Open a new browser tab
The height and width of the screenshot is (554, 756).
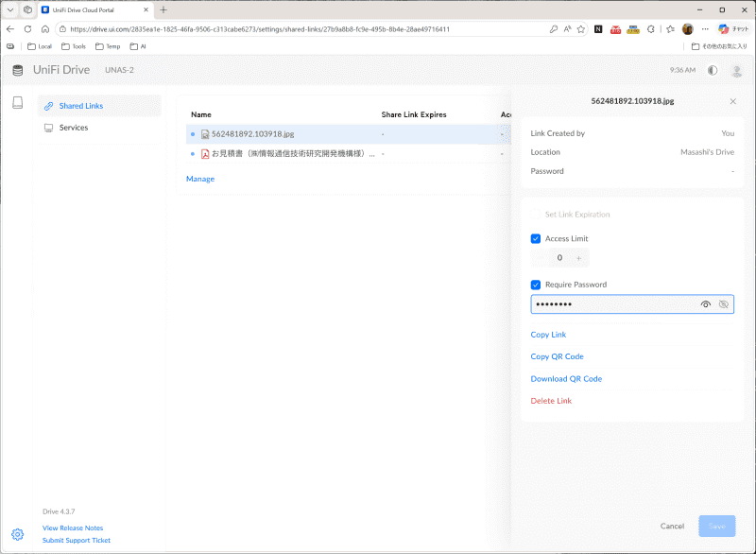[x=163, y=9]
